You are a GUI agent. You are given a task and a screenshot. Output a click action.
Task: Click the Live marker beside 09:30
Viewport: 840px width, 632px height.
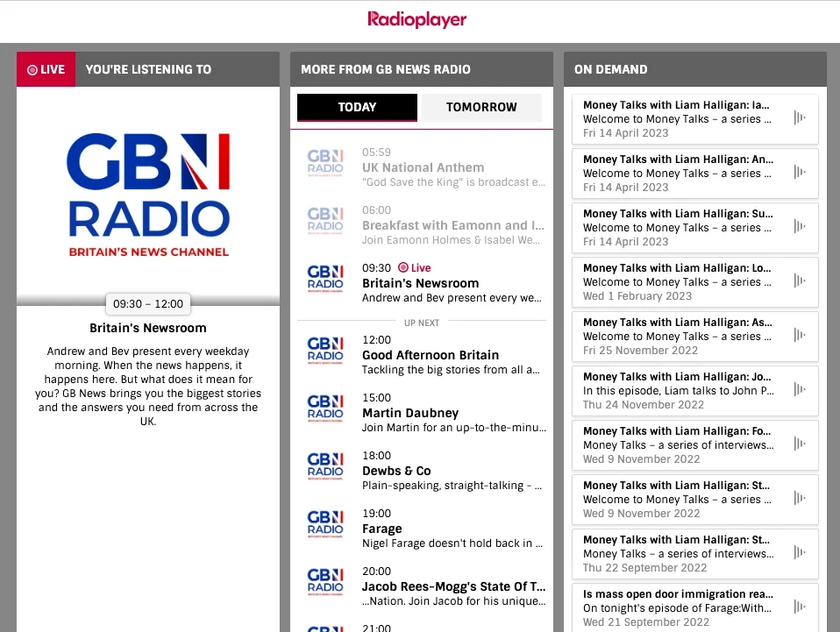415,268
